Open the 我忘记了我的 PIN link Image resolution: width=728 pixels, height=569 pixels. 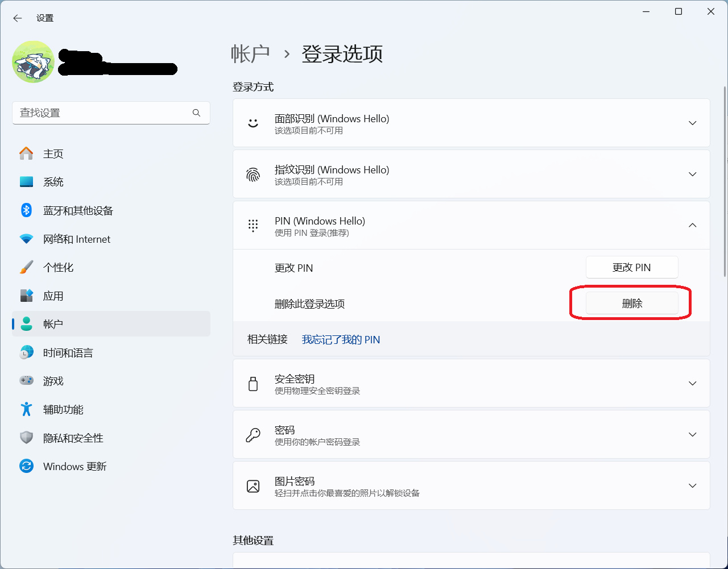pyautogui.click(x=341, y=339)
